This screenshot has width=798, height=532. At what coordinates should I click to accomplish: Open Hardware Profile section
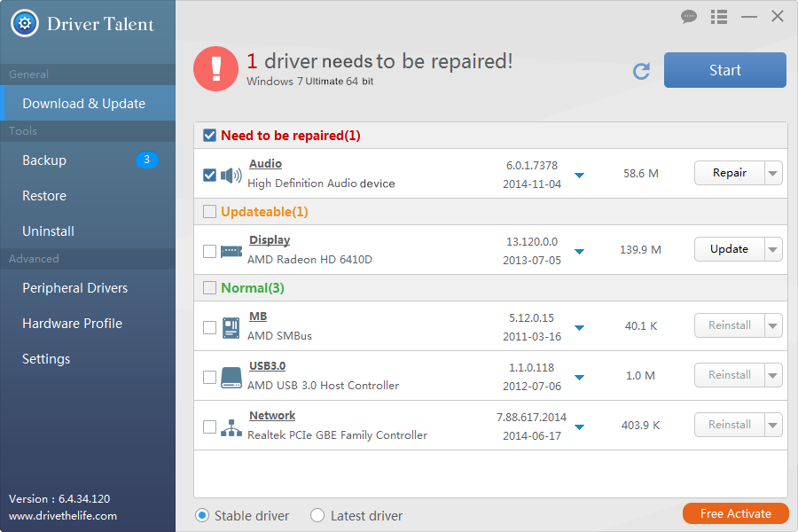click(x=88, y=324)
